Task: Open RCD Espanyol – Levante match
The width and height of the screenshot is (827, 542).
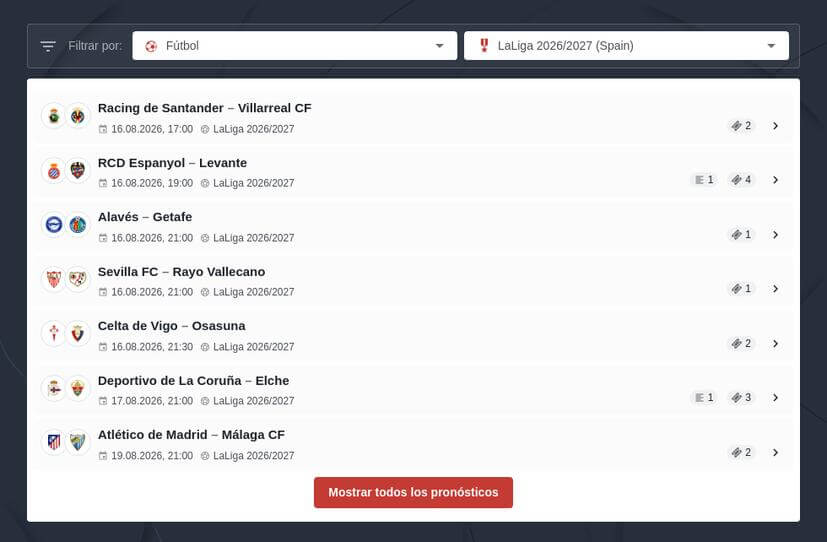Action: click(x=172, y=163)
